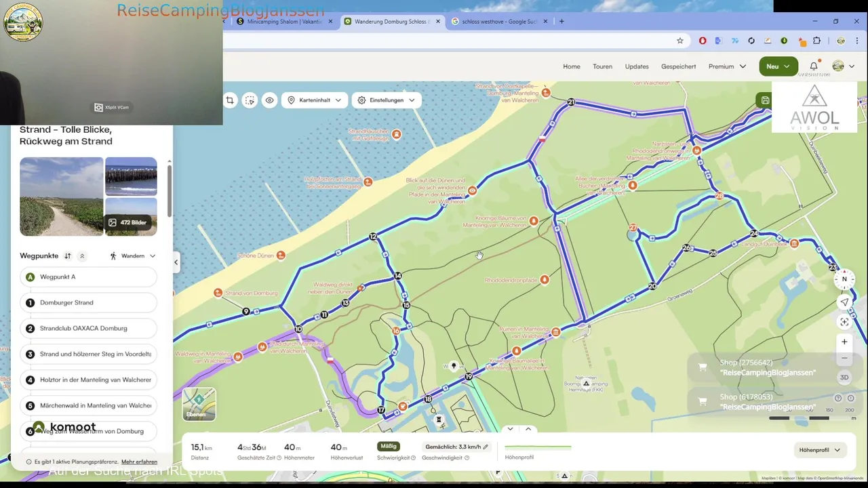Open Chrome three-dot menu
Screen dimensions: 868x488
pyautogui.click(x=858, y=41)
